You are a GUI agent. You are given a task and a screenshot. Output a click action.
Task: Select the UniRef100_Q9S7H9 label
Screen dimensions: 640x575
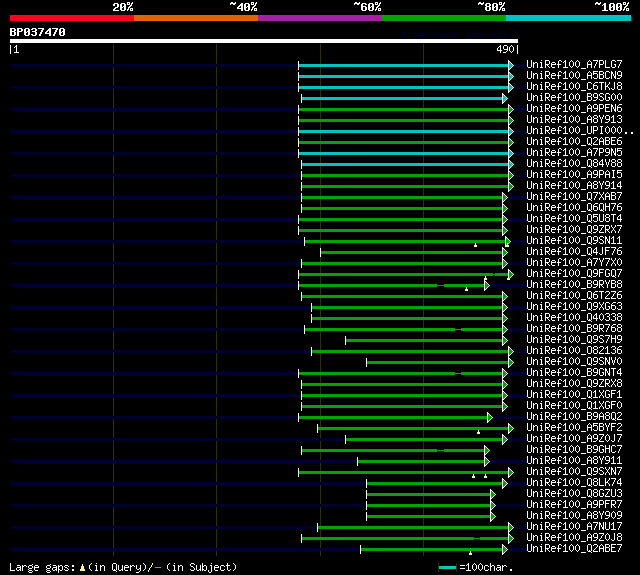pos(574,340)
